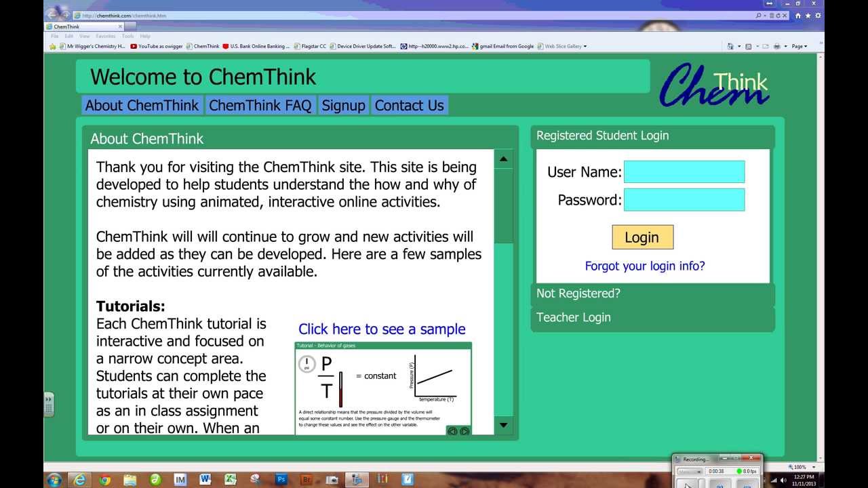Click the sidebar handle on left edge

point(49,405)
